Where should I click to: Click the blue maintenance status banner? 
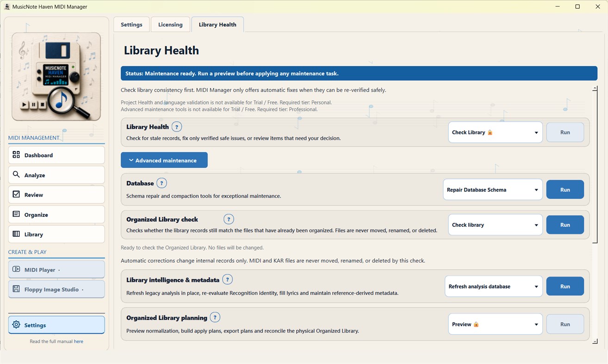click(359, 73)
